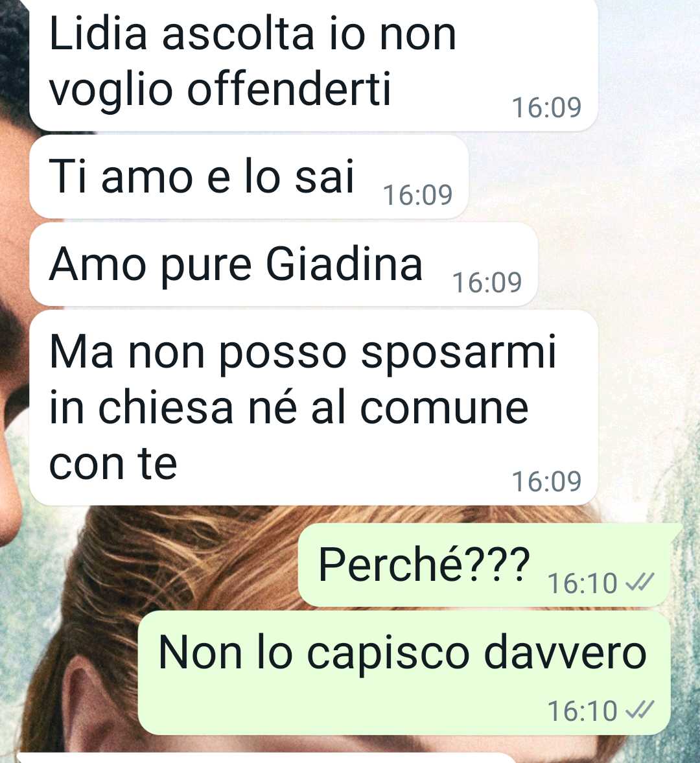Tap the 16:10 timestamp on the 'Perché???' bubble
The image size is (700, 763).
582,583
